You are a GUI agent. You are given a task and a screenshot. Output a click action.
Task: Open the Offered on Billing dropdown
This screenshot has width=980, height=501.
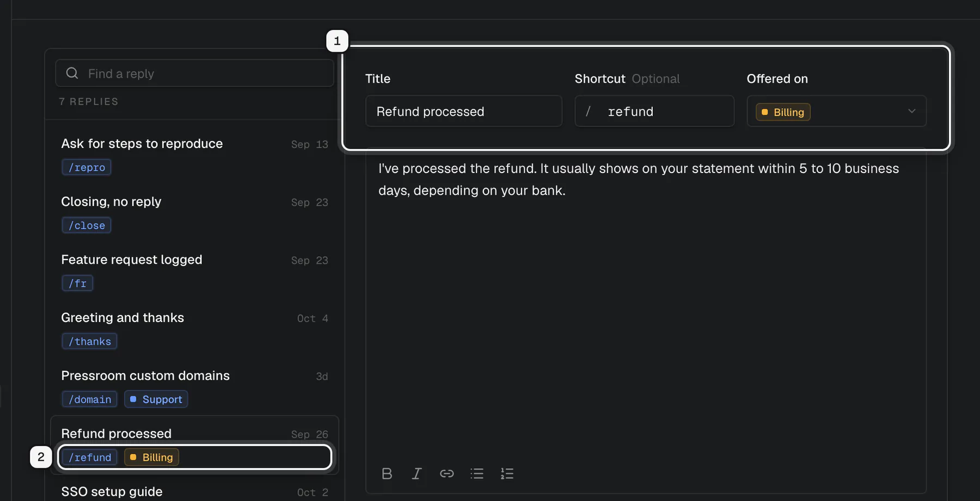[x=836, y=112]
